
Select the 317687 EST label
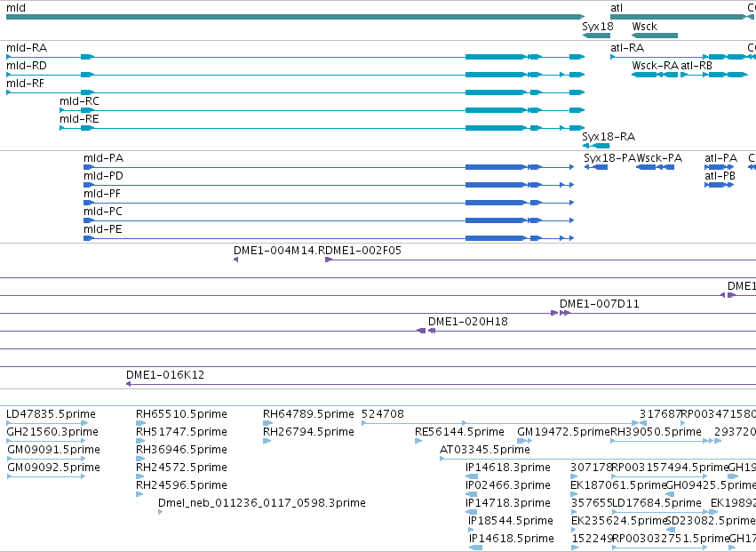pyautogui.click(x=660, y=414)
